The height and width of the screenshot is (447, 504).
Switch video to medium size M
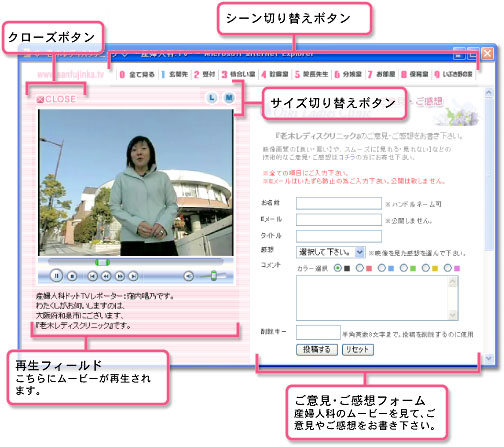pos(229,98)
